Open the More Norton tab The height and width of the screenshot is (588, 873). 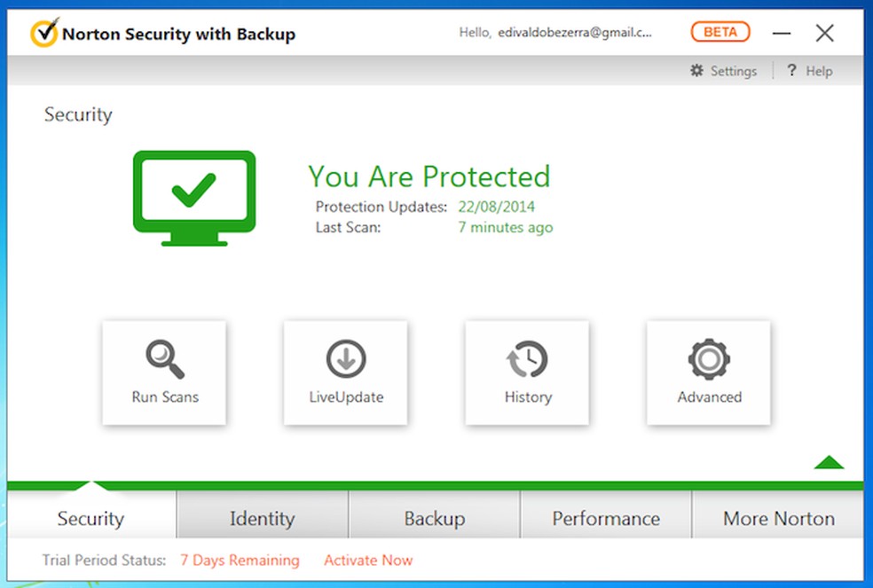click(x=778, y=519)
